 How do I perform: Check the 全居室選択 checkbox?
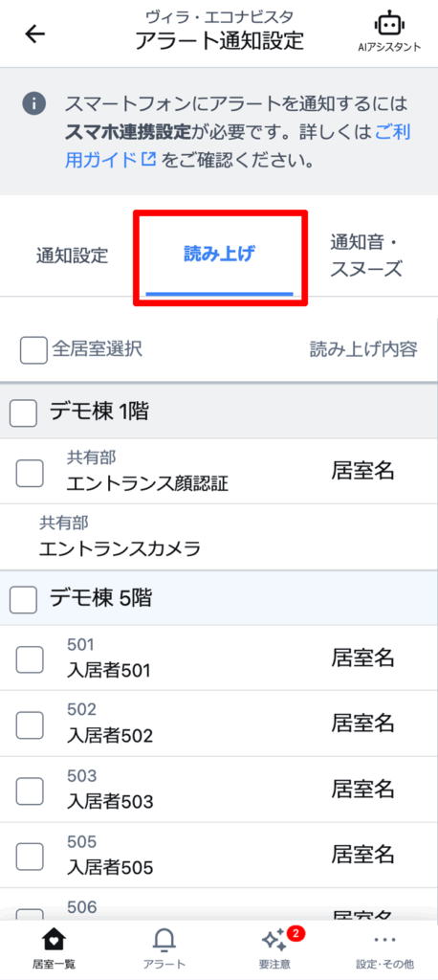pyautogui.click(x=33, y=350)
